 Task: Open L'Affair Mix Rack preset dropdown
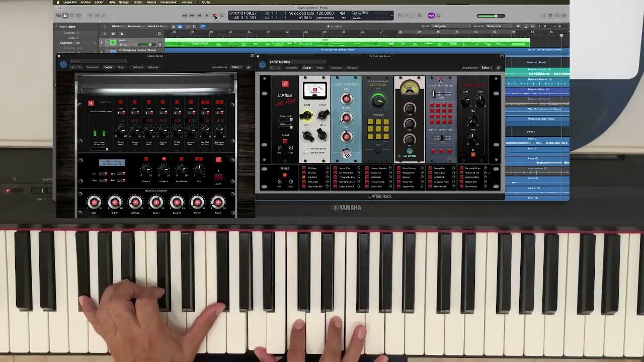[297, 62]
